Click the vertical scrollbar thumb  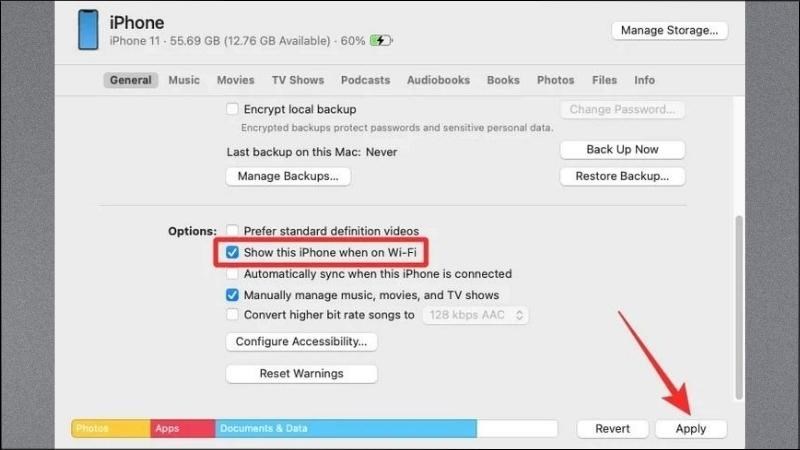739,308
